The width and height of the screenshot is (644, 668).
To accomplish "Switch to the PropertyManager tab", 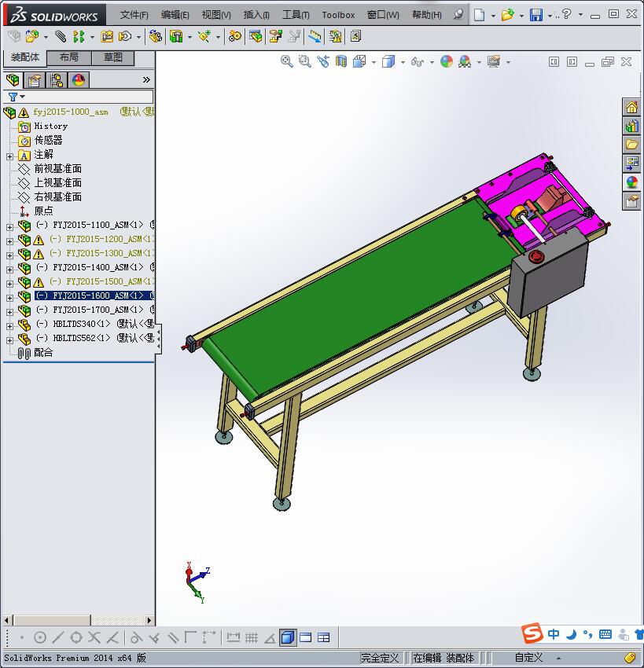I will tap(35, 79).
